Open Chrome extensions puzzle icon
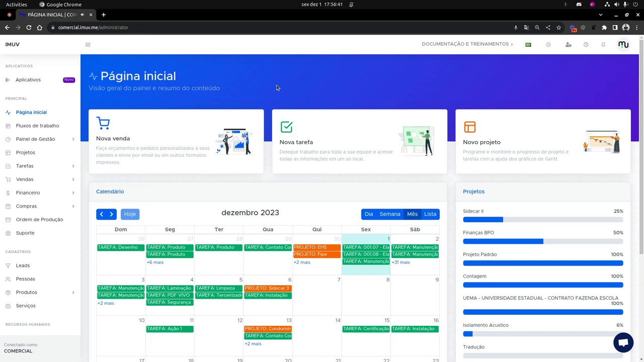644x362 pixels. coord(604,28)
